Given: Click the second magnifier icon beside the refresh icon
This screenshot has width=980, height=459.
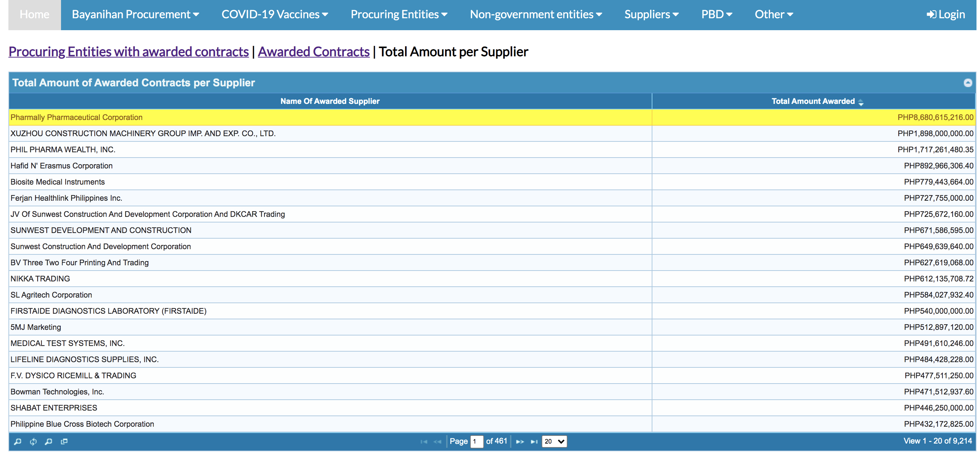Looking at the screenshot, I should 48,441.
